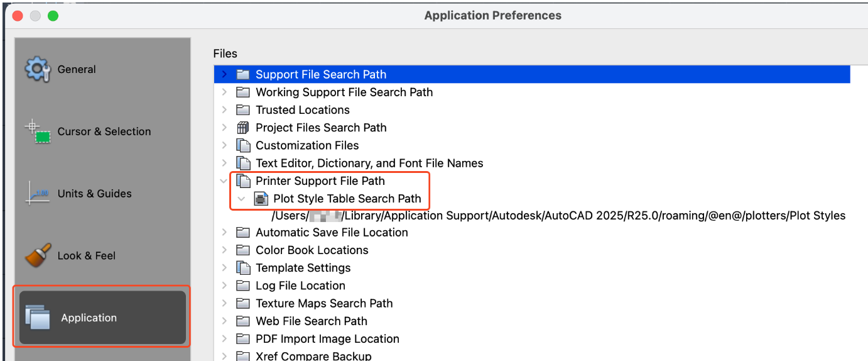The width and height of the screenshot is (868, 361).
Task: Open the General preferences tab
Action: coord(77,69)
